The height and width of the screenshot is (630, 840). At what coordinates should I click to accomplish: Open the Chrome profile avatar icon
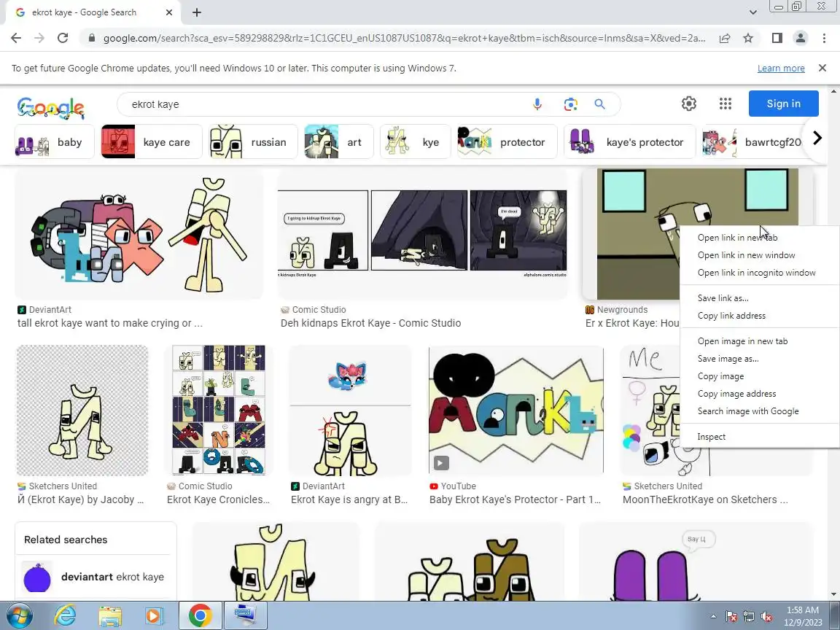pos(801,38)
